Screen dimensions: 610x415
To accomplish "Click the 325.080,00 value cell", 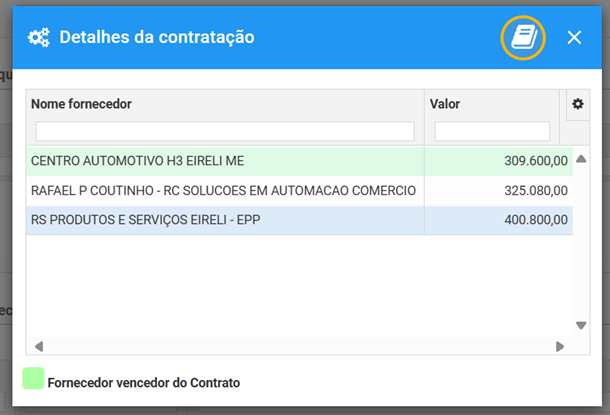I will (498, 191).
